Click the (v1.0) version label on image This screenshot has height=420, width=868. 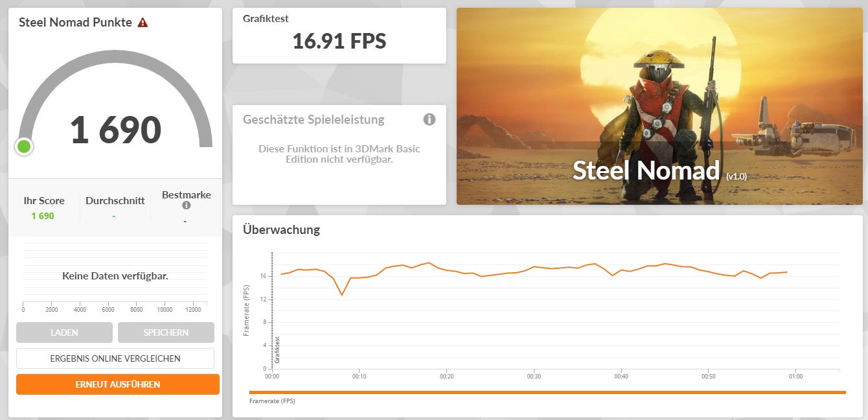coord(737,176)
